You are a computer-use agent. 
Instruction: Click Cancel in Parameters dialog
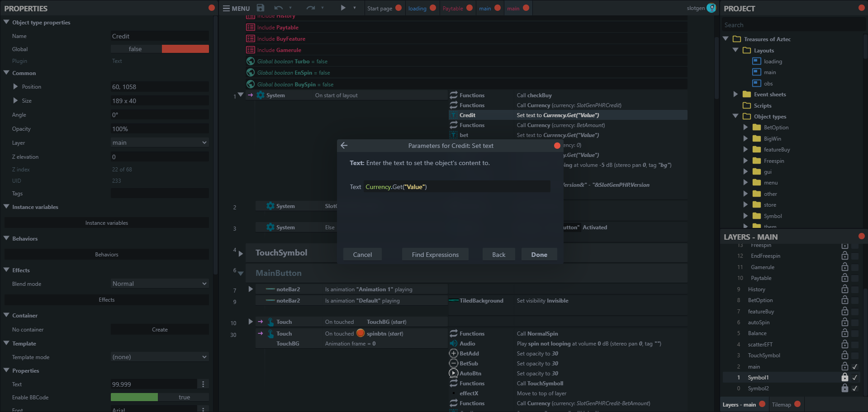362,255
